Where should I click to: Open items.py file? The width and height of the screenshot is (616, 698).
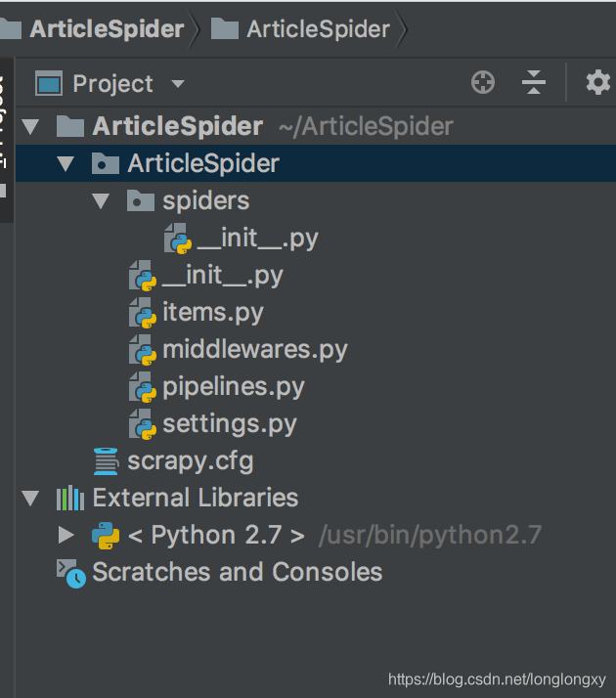pos(213,313)
